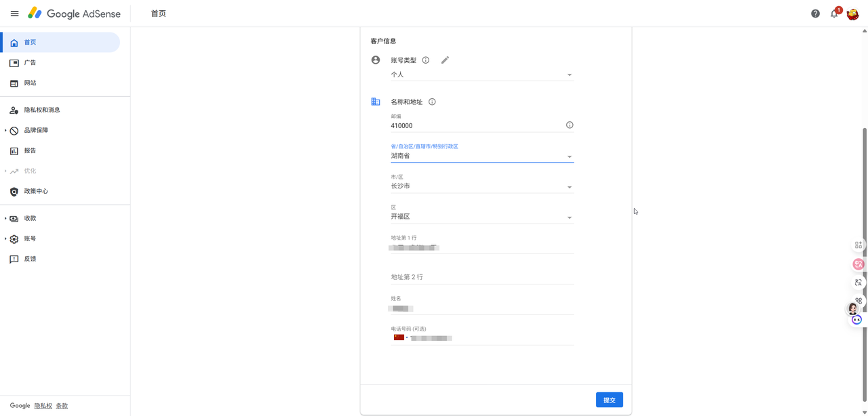Expand the 收款 sidebar section

click(30, 218)
